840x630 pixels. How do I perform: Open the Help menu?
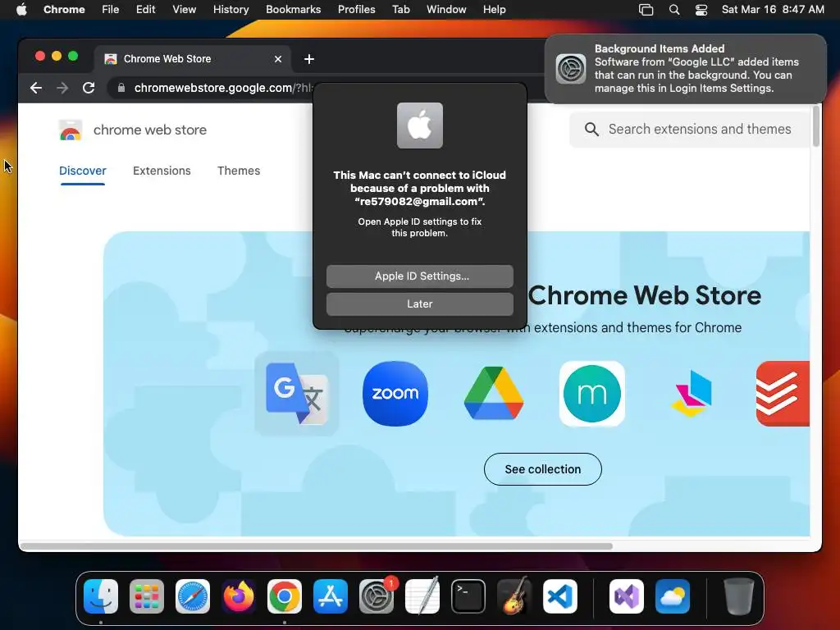494,9
